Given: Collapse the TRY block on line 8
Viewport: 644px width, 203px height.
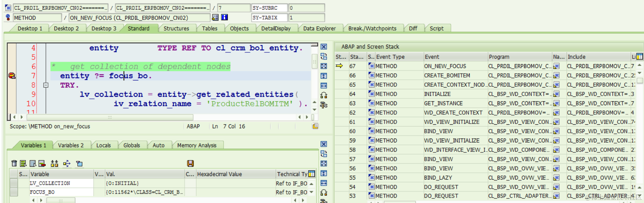Looking at the screenshot, I should pos(46,85).
